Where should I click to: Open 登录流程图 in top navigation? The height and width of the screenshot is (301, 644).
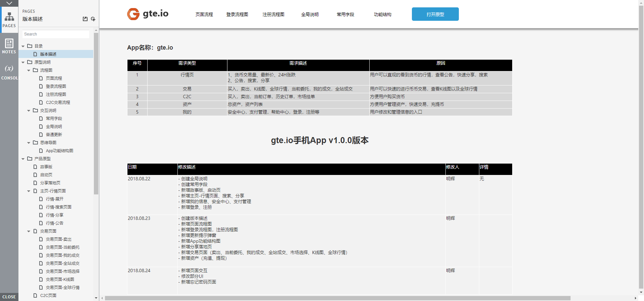(237, 14)
